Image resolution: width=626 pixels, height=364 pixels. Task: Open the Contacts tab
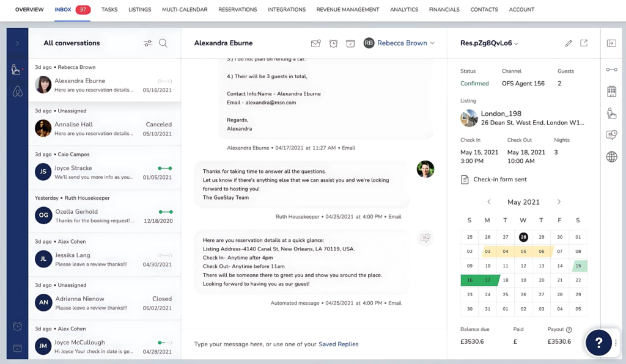pyautogui.click(x=484, y=10)
